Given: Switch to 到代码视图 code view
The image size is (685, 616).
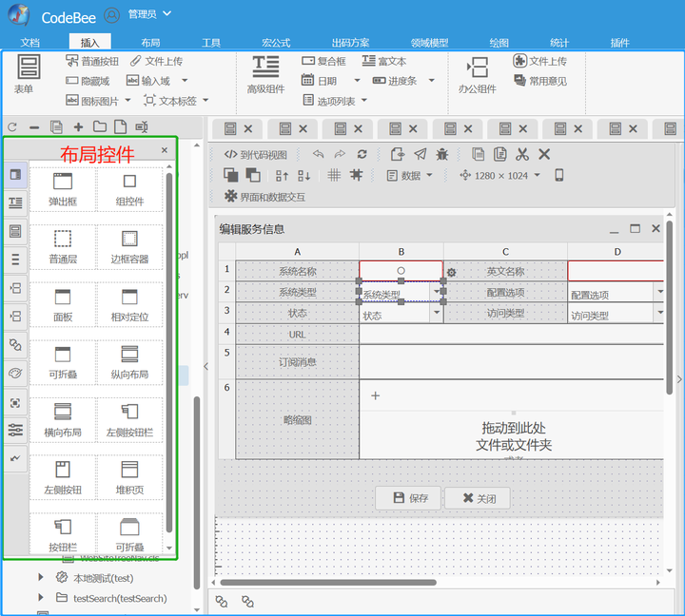Looking at the screenshot, I should pyautogui.click(x=256, y=155).
